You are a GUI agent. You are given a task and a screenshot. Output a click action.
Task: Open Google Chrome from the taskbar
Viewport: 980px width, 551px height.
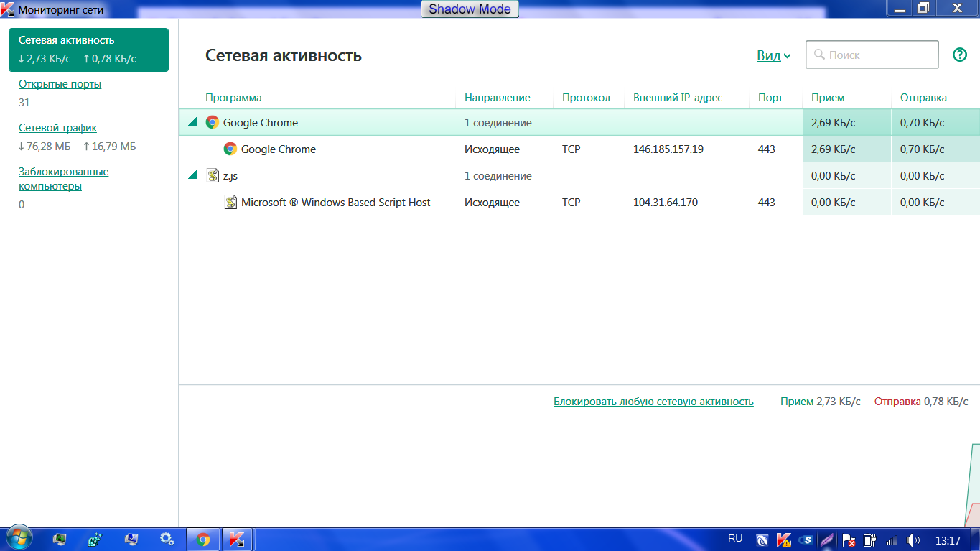pyautogui.click(x=203, y=540)
